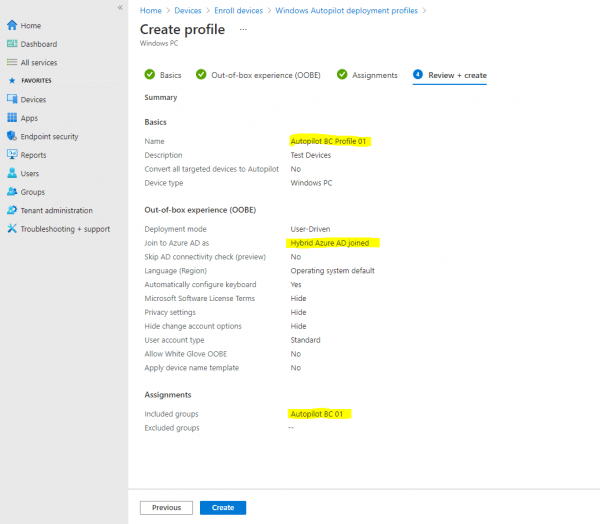Screen dimensions: 600x524
Task: Click the Create profile page heading
Action: click(183, 29)
